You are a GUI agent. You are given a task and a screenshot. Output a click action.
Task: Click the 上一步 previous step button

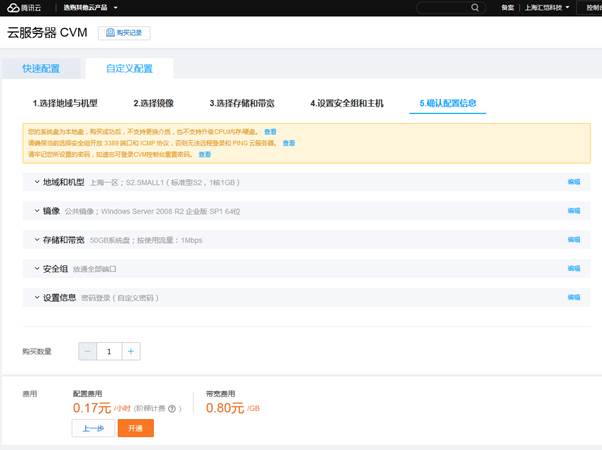click(x=92, y=428)
